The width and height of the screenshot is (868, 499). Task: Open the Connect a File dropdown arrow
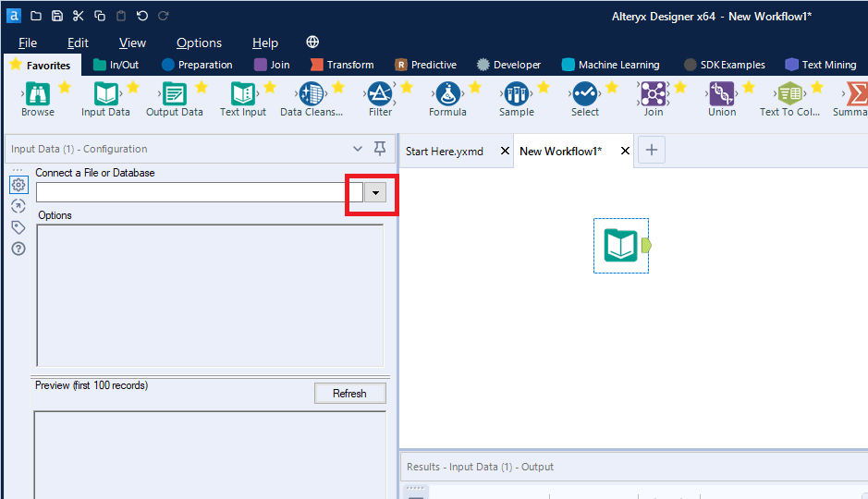click(375, 192)
